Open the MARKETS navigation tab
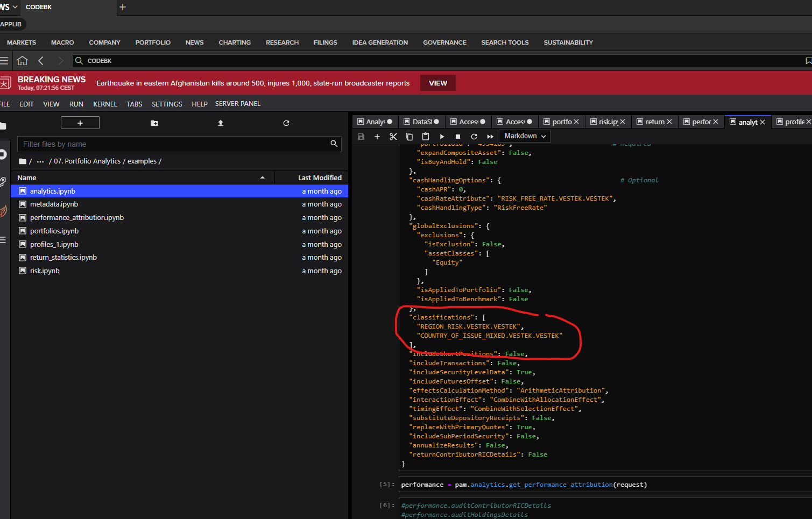This screenshot has width=812, height=519. [x=22, y=42]
